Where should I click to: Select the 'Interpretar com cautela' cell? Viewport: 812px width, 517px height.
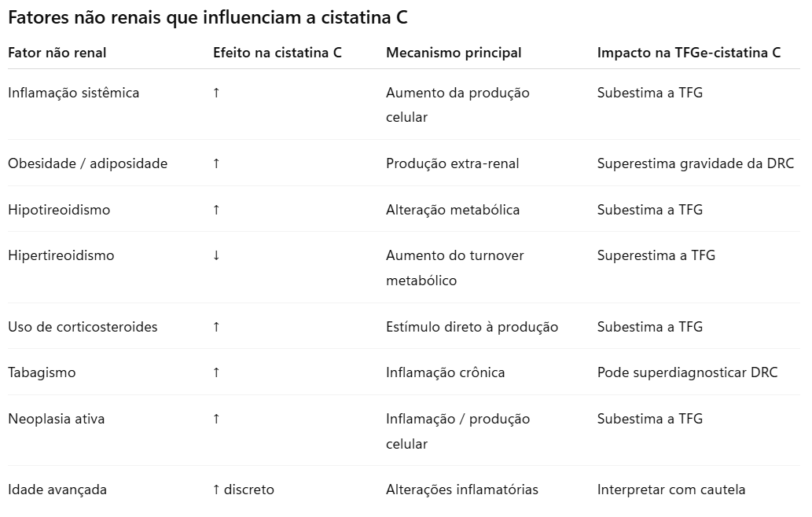click(671, 489)
